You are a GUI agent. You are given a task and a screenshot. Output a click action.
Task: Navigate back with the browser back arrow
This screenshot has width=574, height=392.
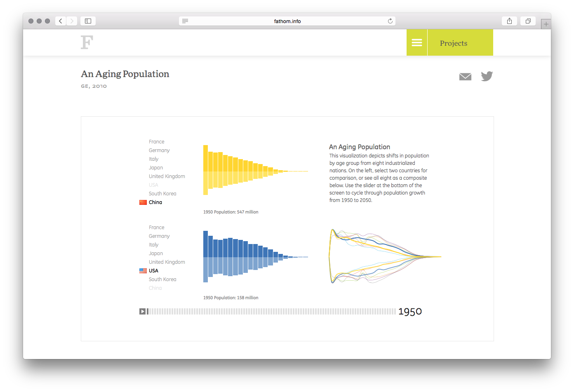(60, 21)
